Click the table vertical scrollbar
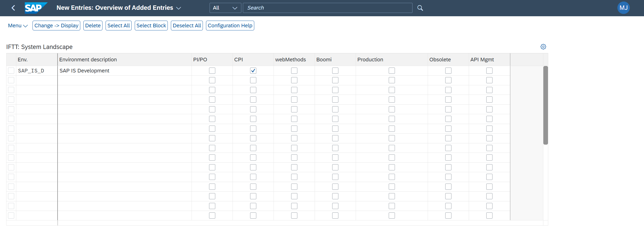Viewport: 644px width, 248px height. coord(545,105)
